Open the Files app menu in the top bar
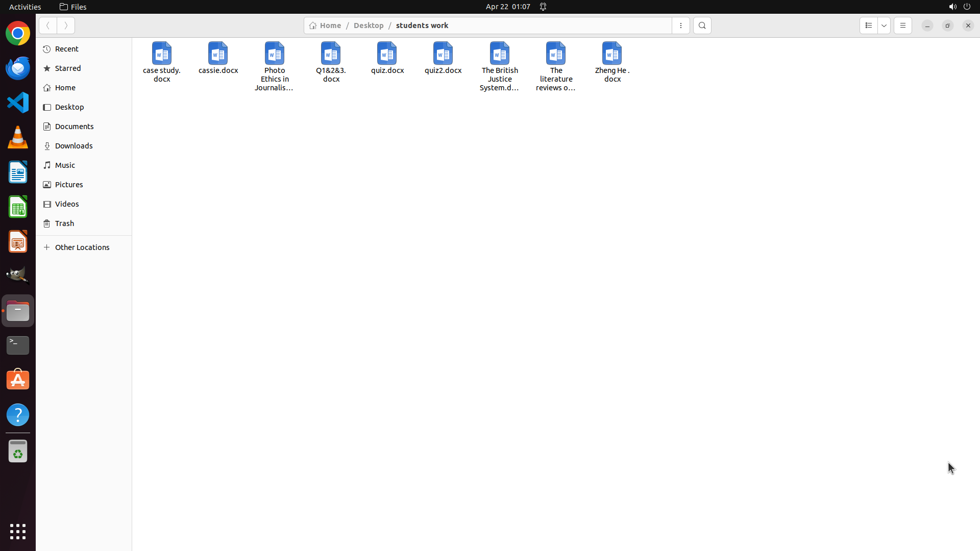Screen dimensions: 980x551 [73, 7]
